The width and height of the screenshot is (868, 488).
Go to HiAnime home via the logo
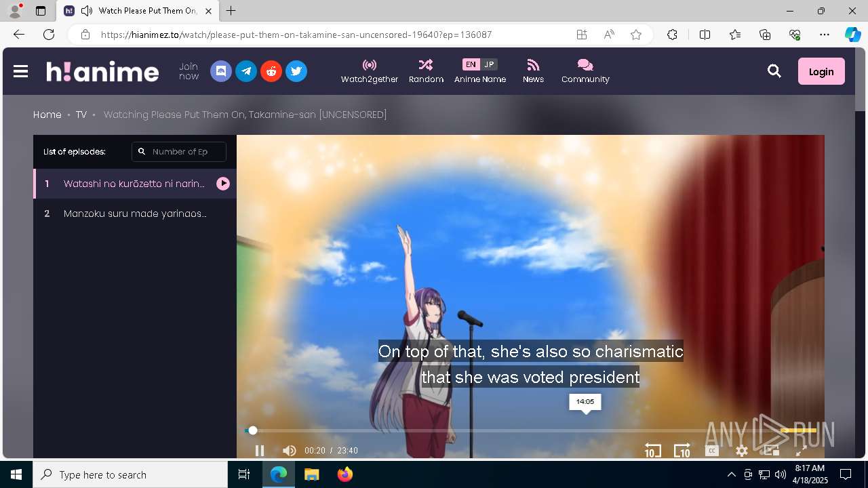pyautogui.click(x=102, y=71)
